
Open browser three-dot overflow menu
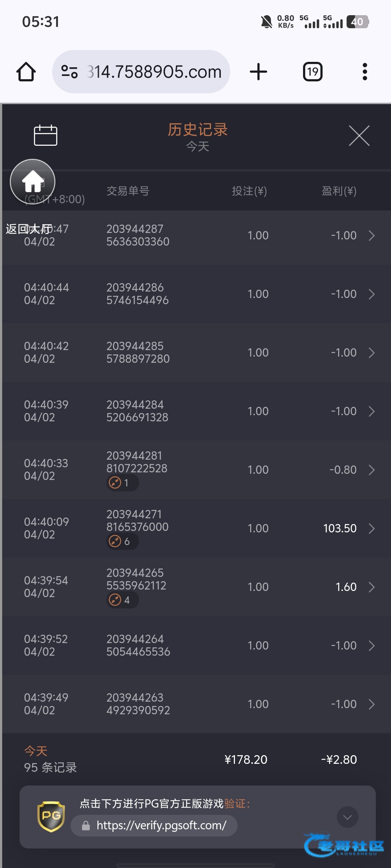click(365, 72)
